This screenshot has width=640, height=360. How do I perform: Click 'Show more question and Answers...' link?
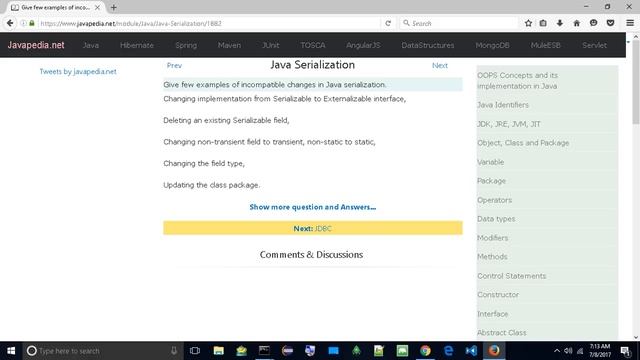(x=313, y=207)
